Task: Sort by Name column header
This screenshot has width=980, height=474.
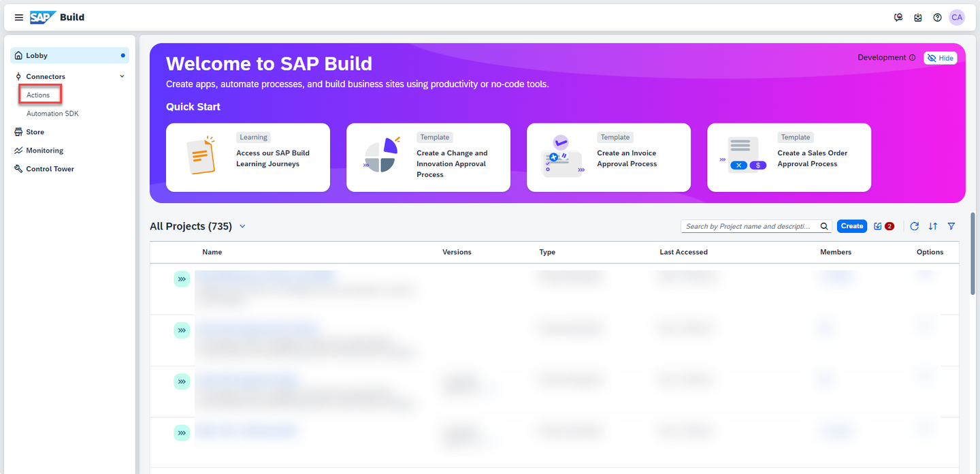Action: coord(212,252)
